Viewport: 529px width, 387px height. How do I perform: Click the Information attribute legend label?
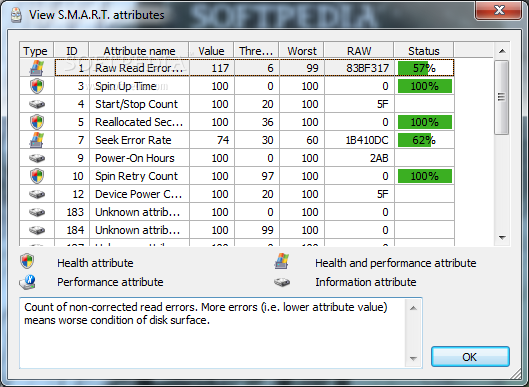tap(366, 282)
